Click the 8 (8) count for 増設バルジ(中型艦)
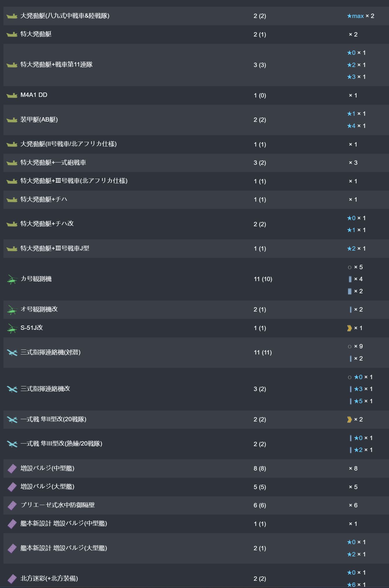The width and height of the screenshot is (389, 588). pos(259,468)
